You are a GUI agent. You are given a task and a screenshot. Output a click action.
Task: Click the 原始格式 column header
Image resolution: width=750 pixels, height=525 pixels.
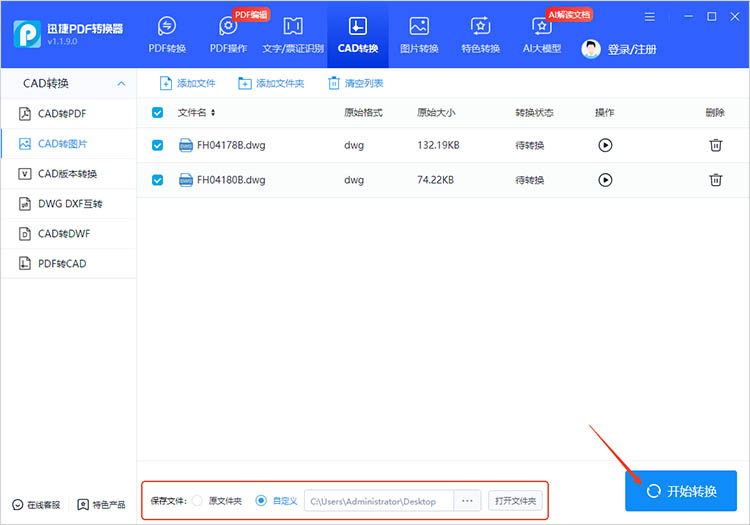(363, 112)
